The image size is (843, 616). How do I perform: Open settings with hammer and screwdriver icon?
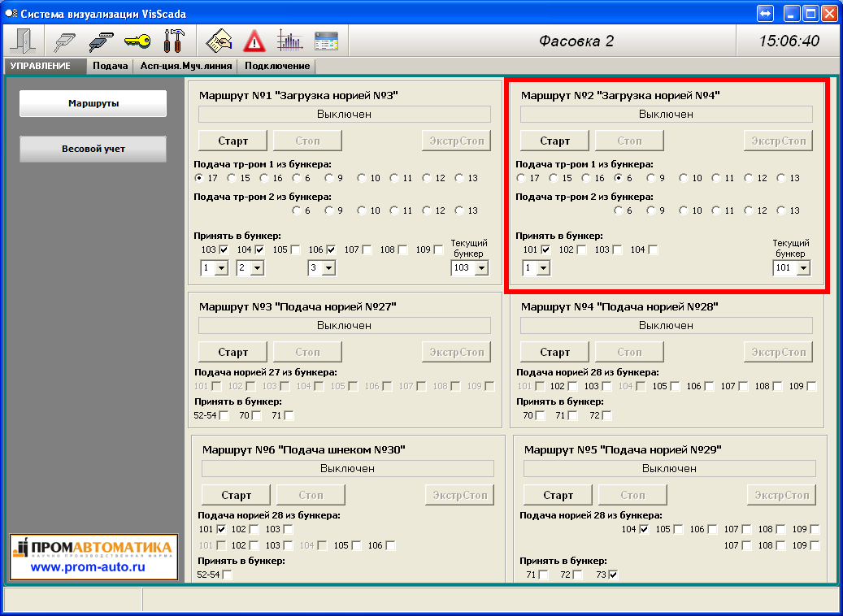pos(174,40)
